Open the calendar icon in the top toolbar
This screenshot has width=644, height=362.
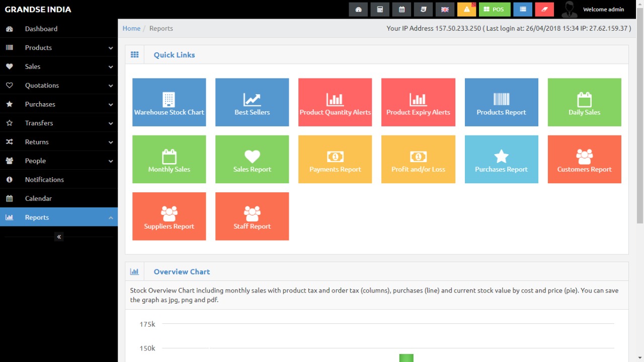401,10
